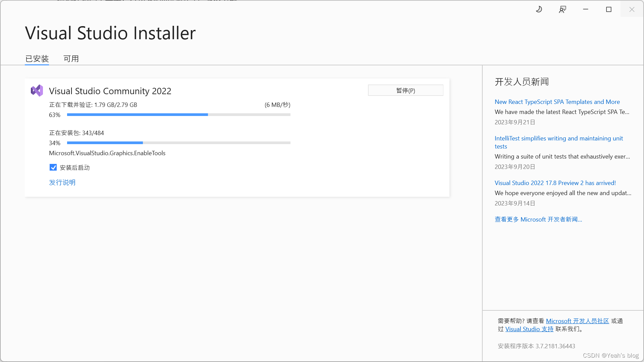Select the 已安装 tab
644x362 pixels.
pyautogui.click(x=37, y=58)
